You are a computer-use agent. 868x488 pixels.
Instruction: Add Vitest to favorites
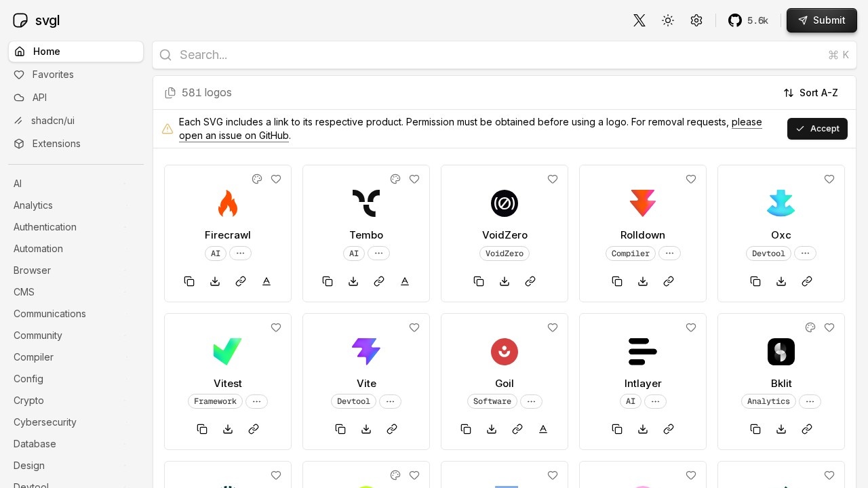(x=276, y=327)
